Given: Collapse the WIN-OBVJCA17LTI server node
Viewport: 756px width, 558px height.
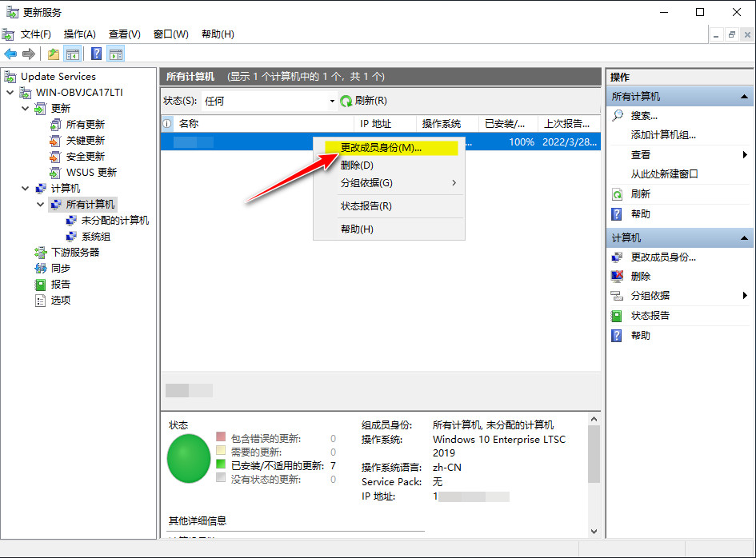Looking at the screenshot, I should click(10, 93).
